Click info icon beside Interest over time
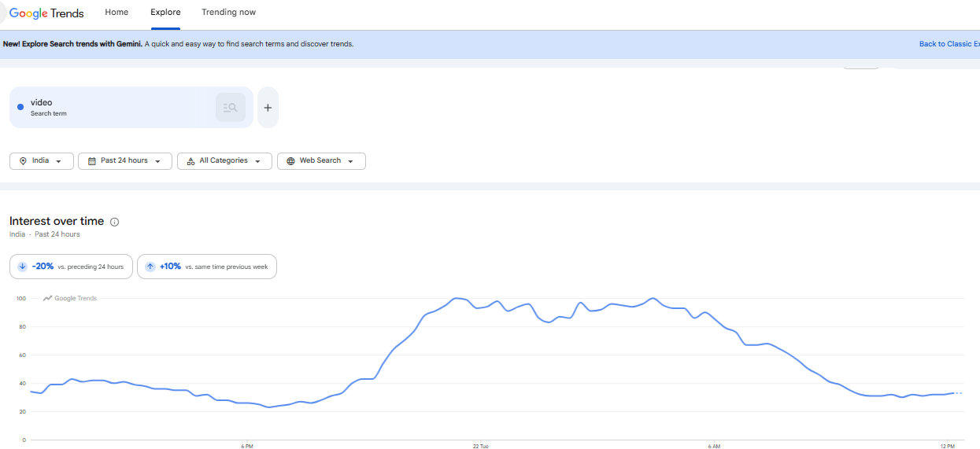Screen dimensions: 980x449 pos(115,222)
